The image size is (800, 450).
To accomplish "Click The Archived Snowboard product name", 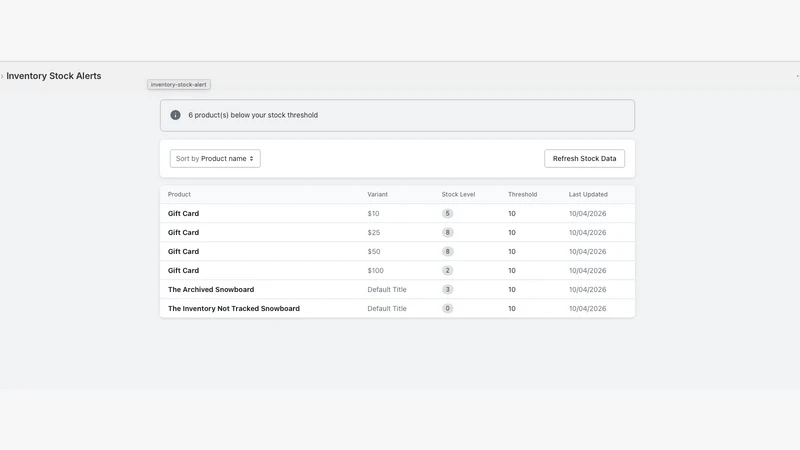I will click(x=211, y=290).
